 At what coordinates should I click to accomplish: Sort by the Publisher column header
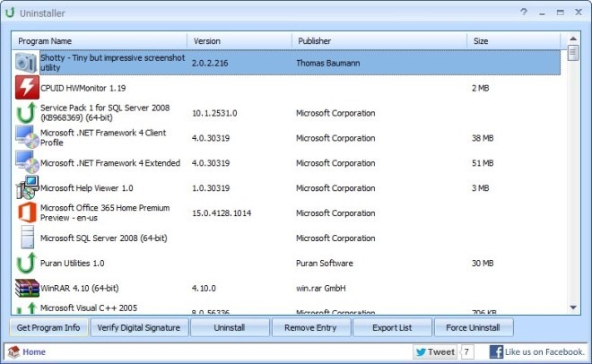click(379, 40)
